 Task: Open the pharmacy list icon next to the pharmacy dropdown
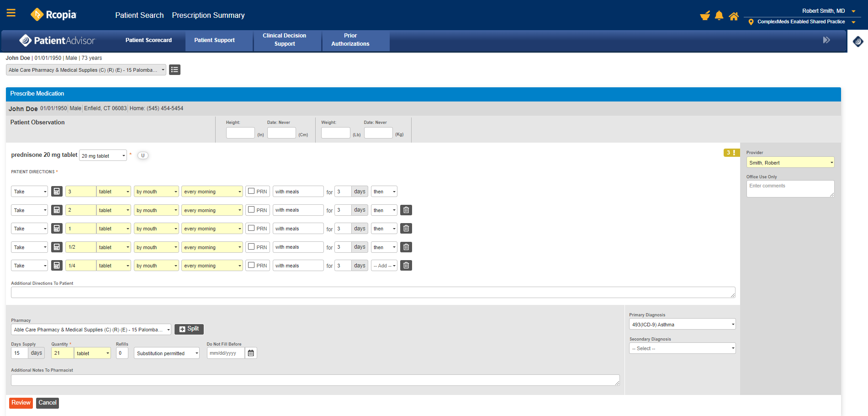pos(175,70)
